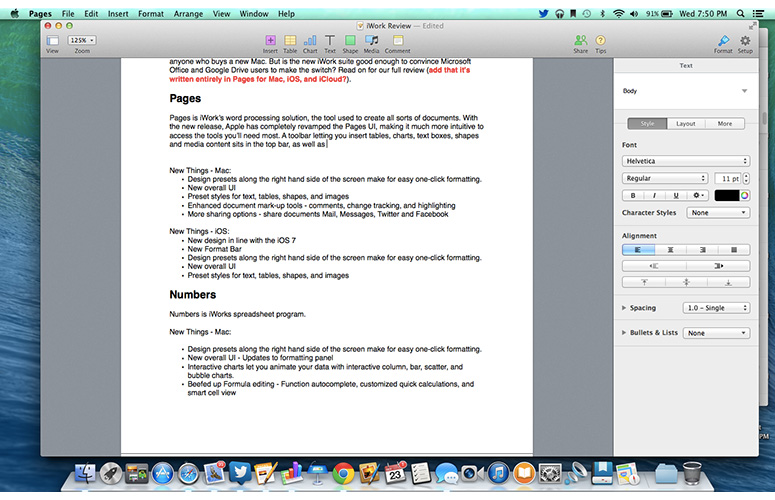Justify the text alignment
775x500 pixels.
coord(734,250)
